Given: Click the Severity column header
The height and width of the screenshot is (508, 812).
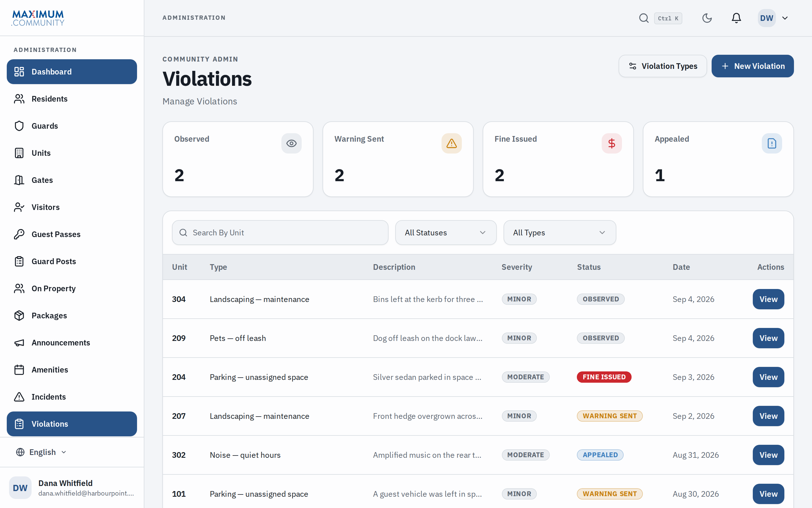Looking at the screenshot, I should point(517,267).
